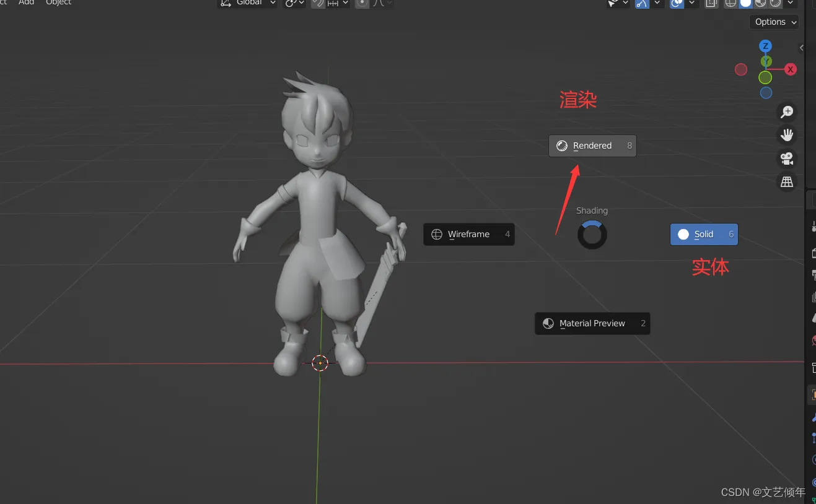Choose Rendered shading in pie menu
The image size is (816, 504).
592,146
